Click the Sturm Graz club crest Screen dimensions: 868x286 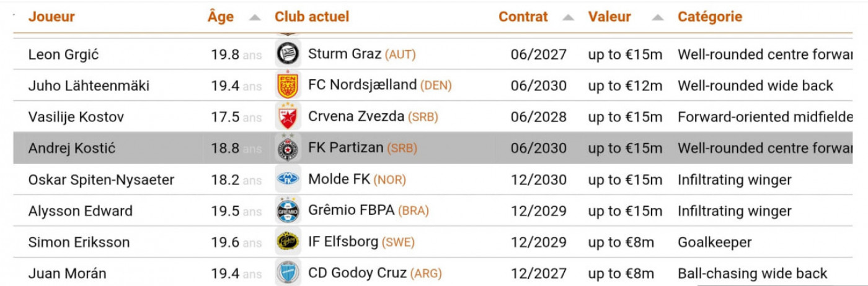pos(288,54)
